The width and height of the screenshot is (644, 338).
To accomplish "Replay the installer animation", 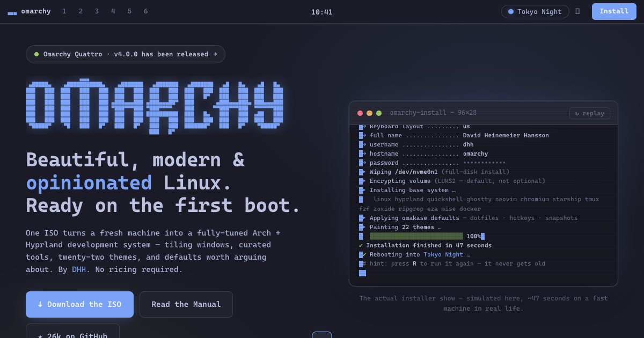I will tap(590, 113).
